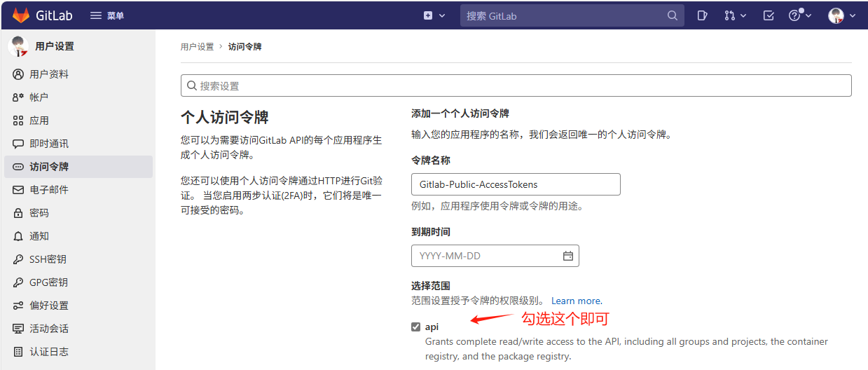Toggle the api scope checkbox
The width and height of the screenshot is (868, 370).
pos(416,327)
